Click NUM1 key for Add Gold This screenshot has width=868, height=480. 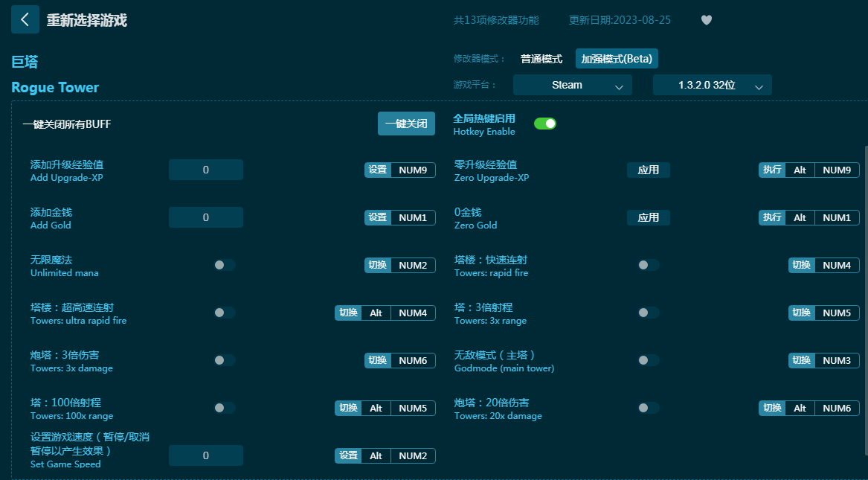pyautogui.click(x=413, y=217)
